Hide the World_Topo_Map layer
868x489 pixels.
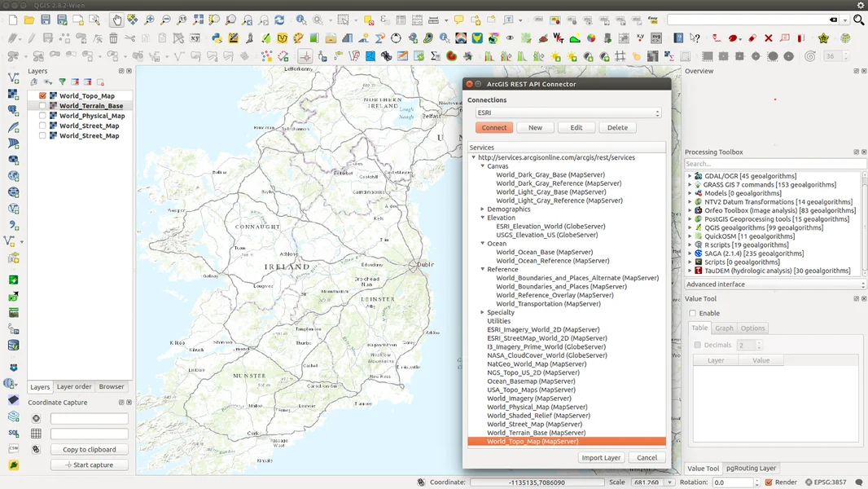point(43,95)
